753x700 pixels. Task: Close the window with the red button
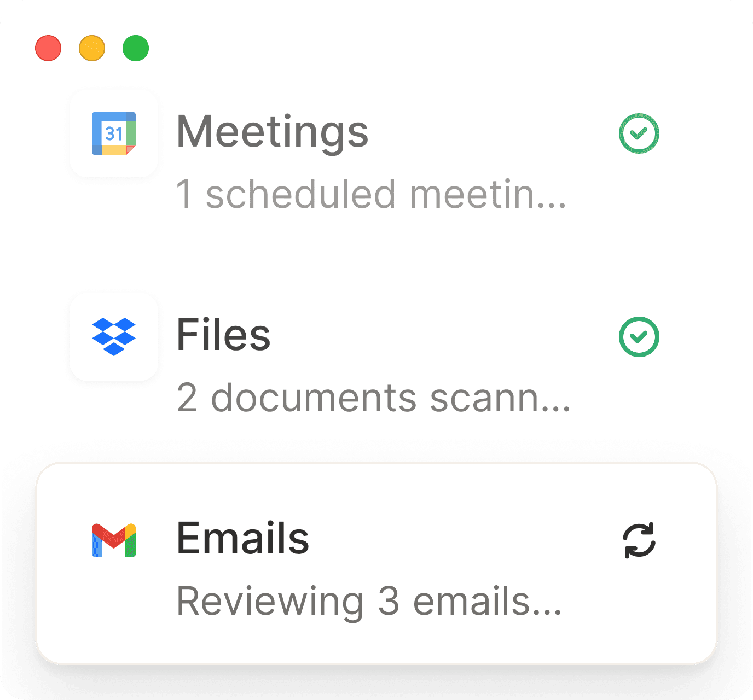pyautogui.click(x=48, y=48)
